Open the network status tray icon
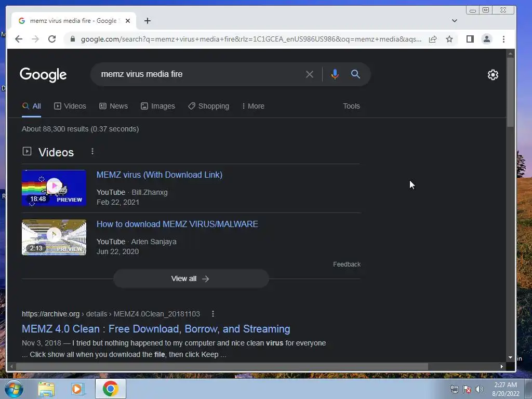 tap(454, 389)
